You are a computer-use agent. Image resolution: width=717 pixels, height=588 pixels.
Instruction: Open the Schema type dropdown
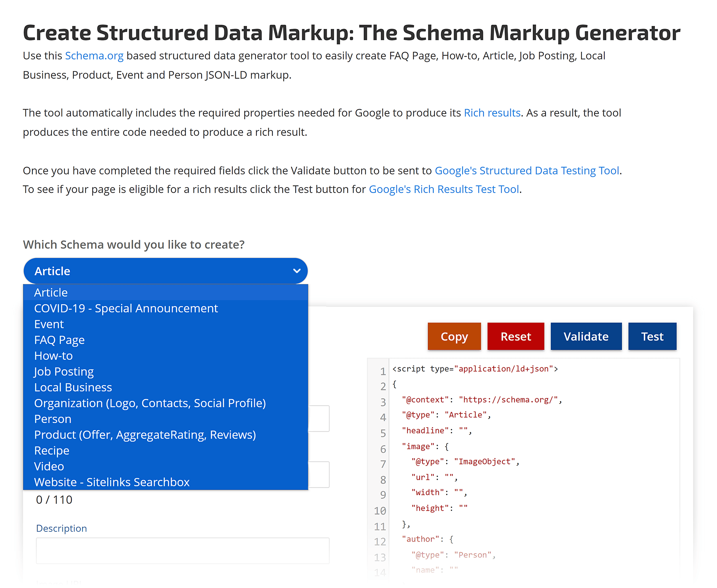pyautogui.click(x=165, y=271)
